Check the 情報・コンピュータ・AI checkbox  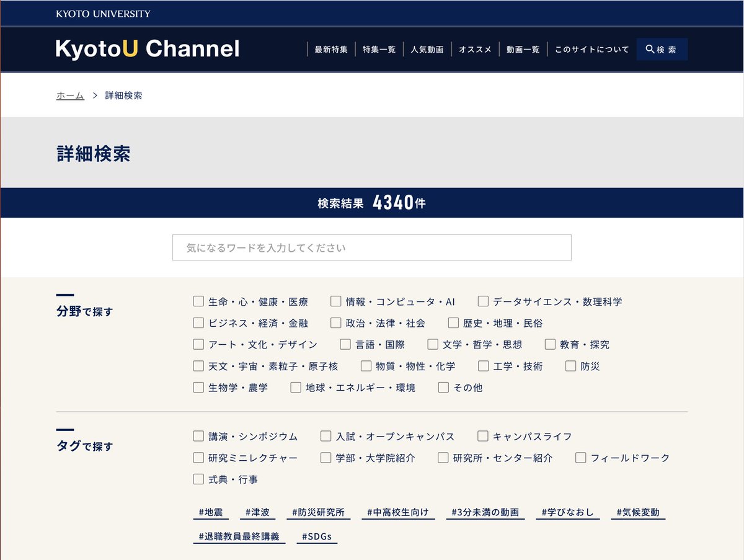[x=335, y=301]
